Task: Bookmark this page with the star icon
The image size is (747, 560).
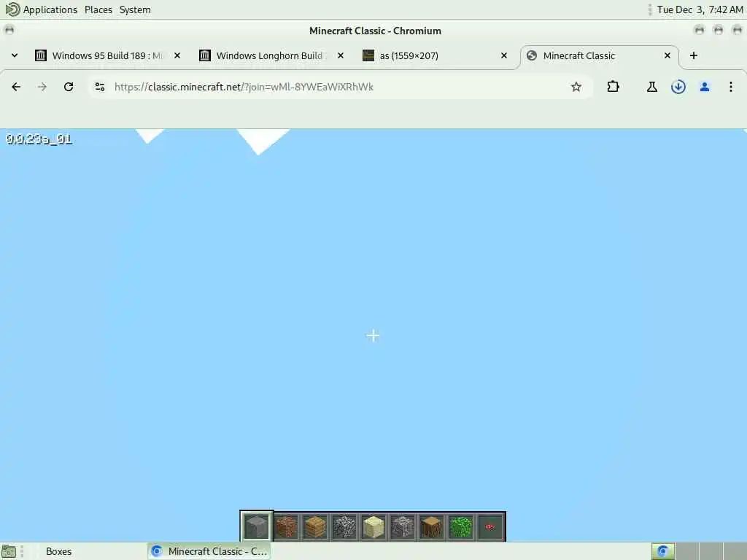Action: (x=576, y=87)
